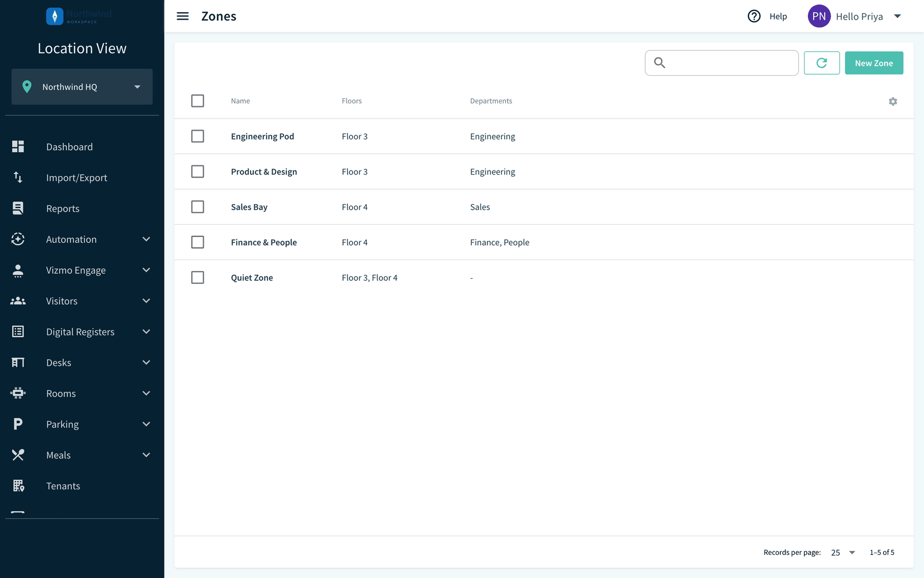Click the Digital Registers list icon
This screenshot has width=924, height=578.
tap(18, 332)
